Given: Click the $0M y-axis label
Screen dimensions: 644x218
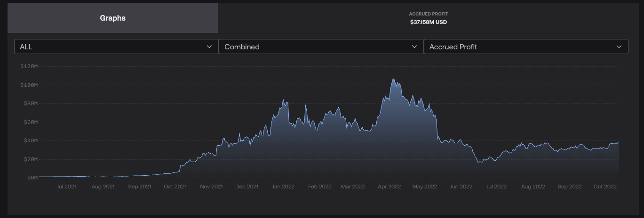Looking at the screenshot, I should pos(31,178).
